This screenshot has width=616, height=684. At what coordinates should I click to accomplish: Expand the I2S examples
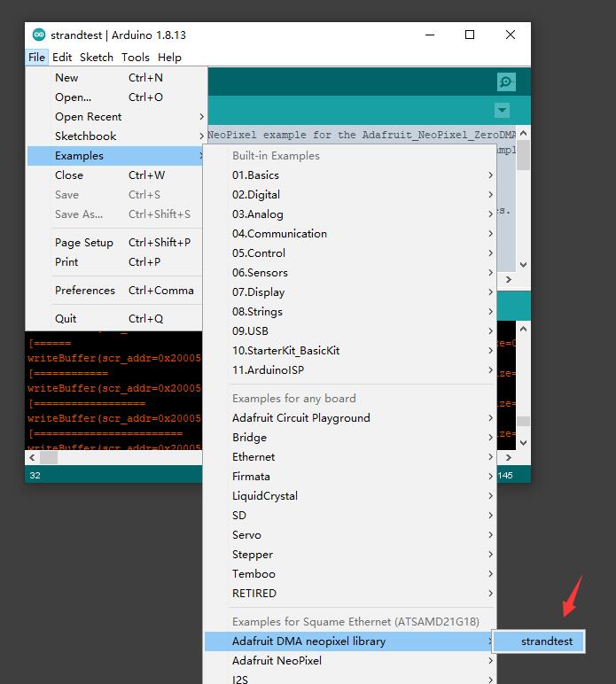(350, 679)
